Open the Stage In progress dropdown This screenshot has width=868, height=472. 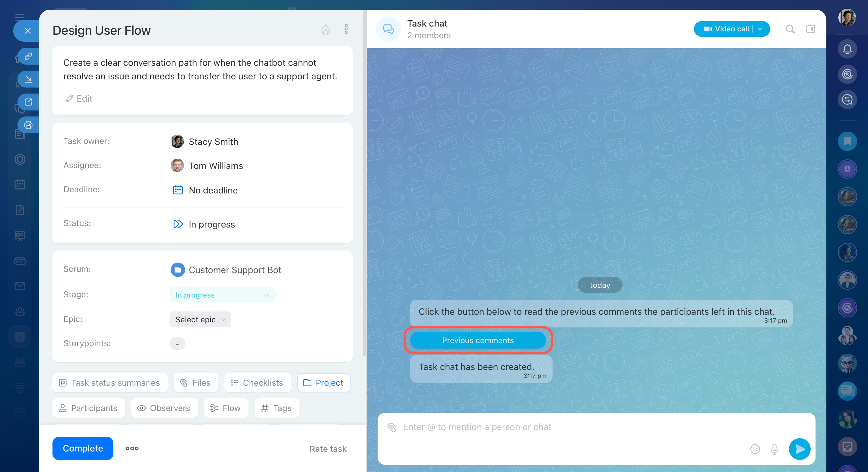coord(222,295)
